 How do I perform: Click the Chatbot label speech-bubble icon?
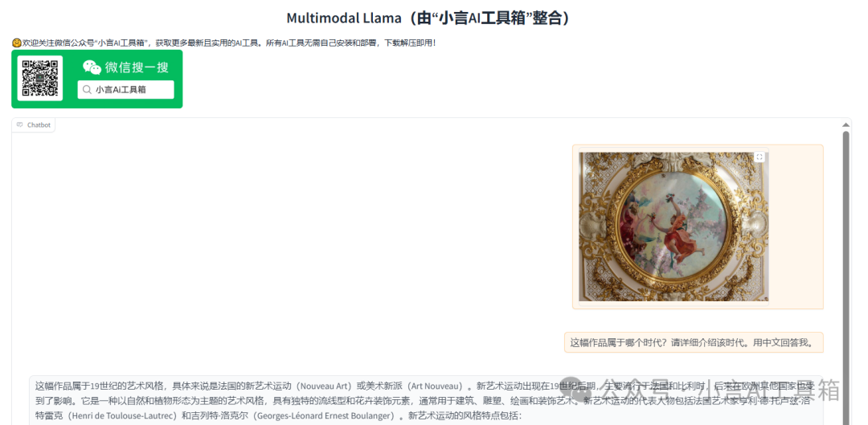pyautogui.click(x=20, y=125)
